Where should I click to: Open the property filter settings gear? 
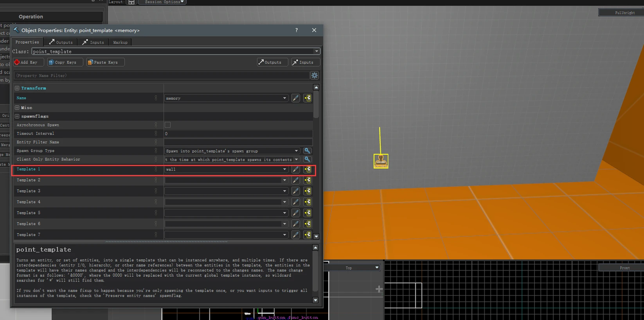[x=314, y=76]
